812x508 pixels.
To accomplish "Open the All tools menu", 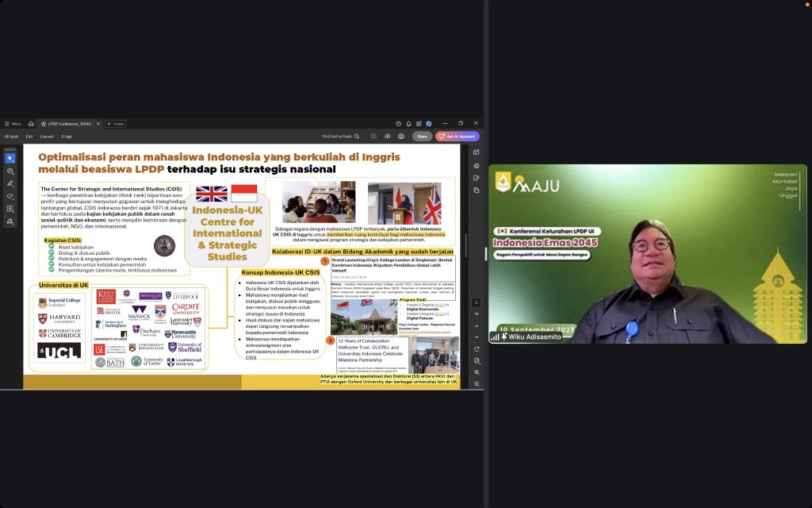I will click(x=11, y=137).
